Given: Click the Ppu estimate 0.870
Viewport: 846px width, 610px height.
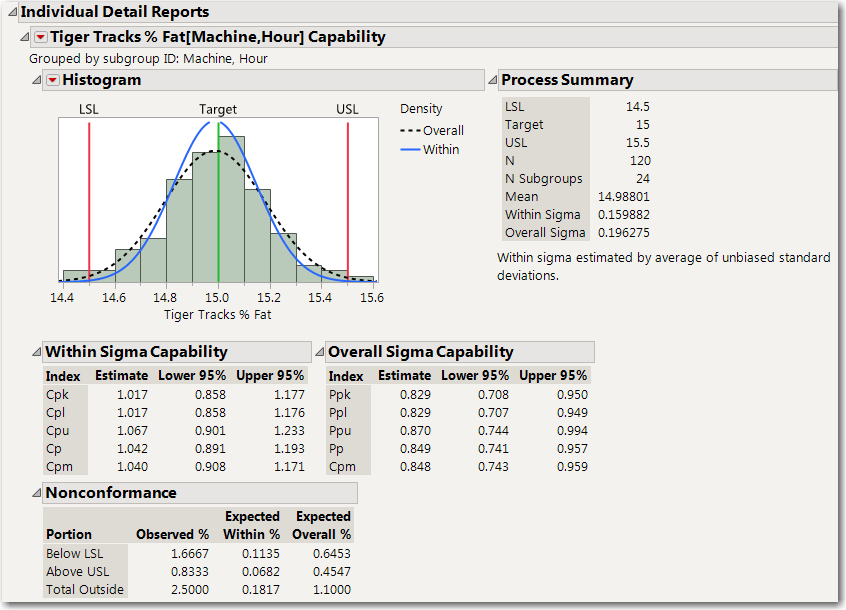Looking at the screenshot, I should pyautogui.click(x=415, y=431).
